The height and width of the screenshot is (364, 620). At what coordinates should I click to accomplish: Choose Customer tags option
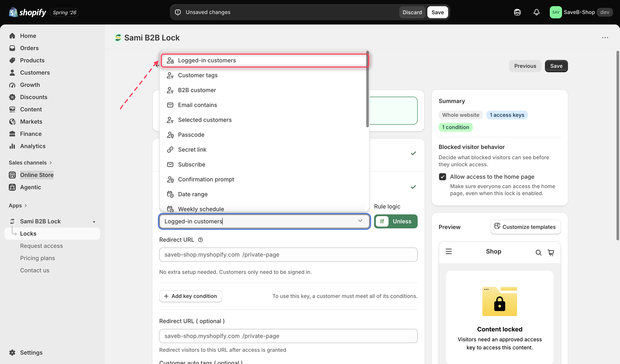(263, 75)
